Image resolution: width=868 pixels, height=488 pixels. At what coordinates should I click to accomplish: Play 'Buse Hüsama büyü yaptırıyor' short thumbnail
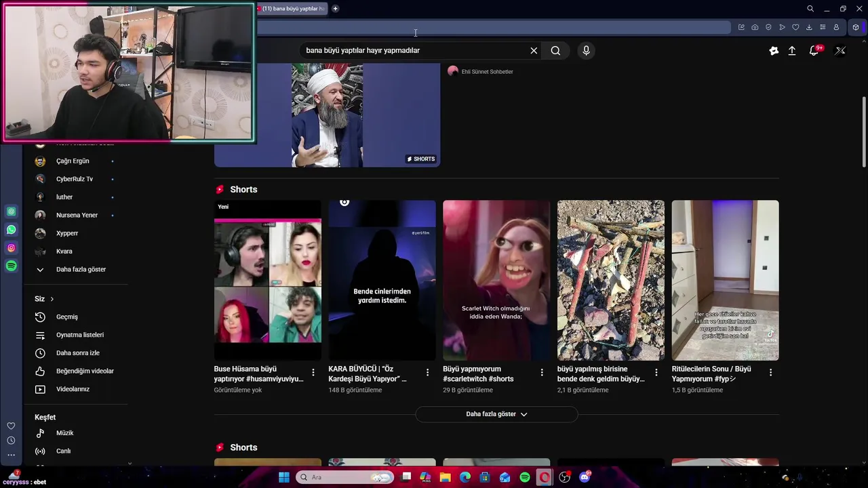tap(267, 280)
